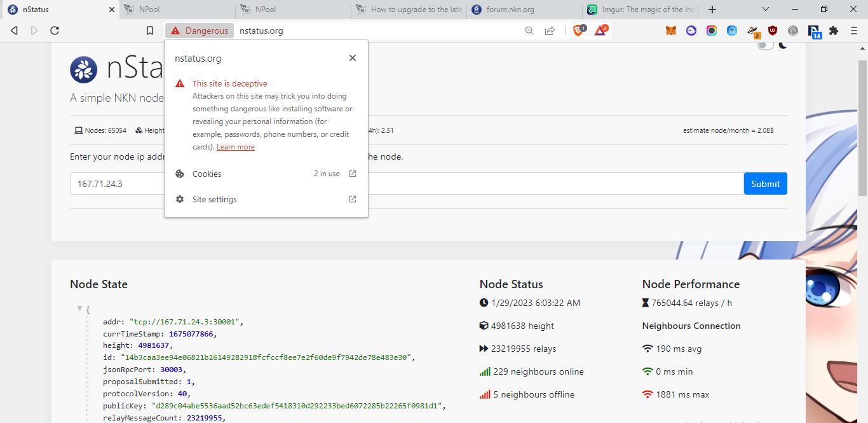This screenshot has height=423, width=868.
Task: Switch to the Imgur tab
Action: (x=641, y=10)
